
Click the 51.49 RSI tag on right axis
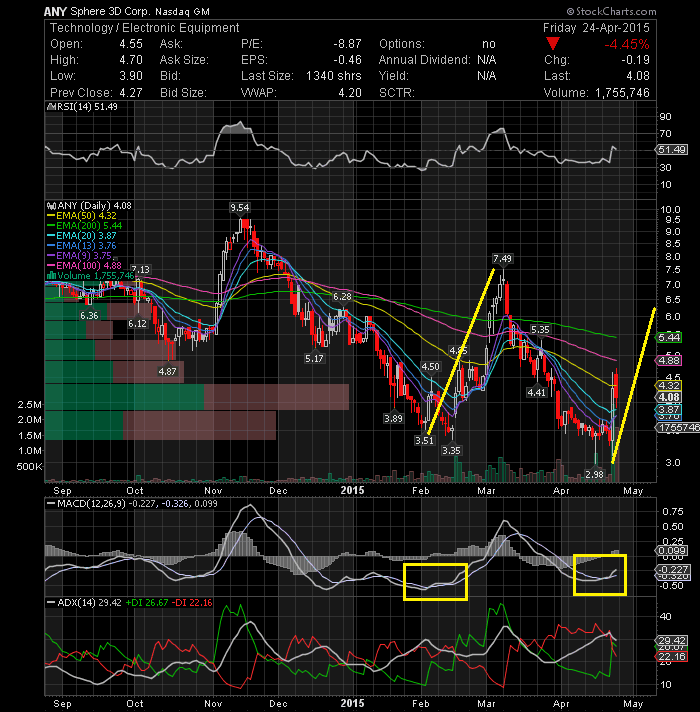671,150
